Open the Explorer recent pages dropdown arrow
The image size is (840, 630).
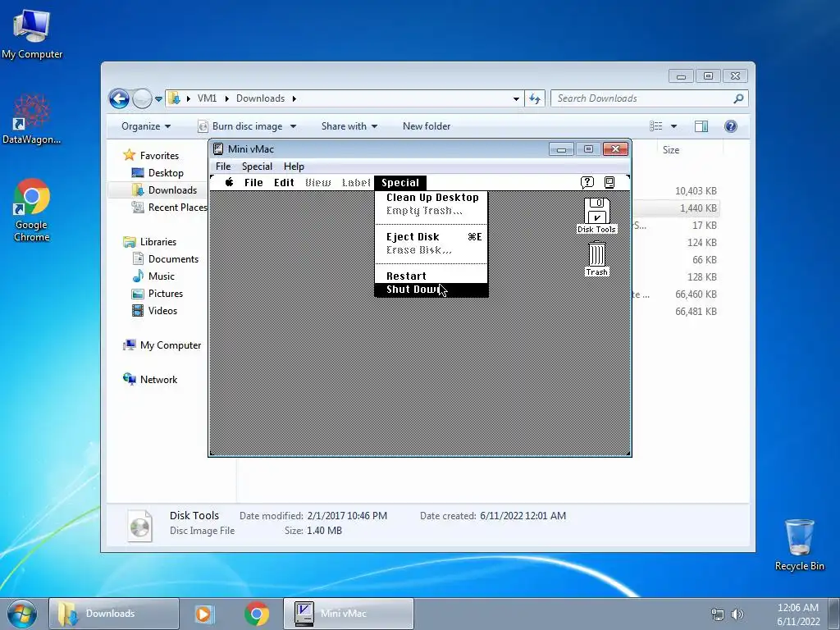click(x=158, y=99)
